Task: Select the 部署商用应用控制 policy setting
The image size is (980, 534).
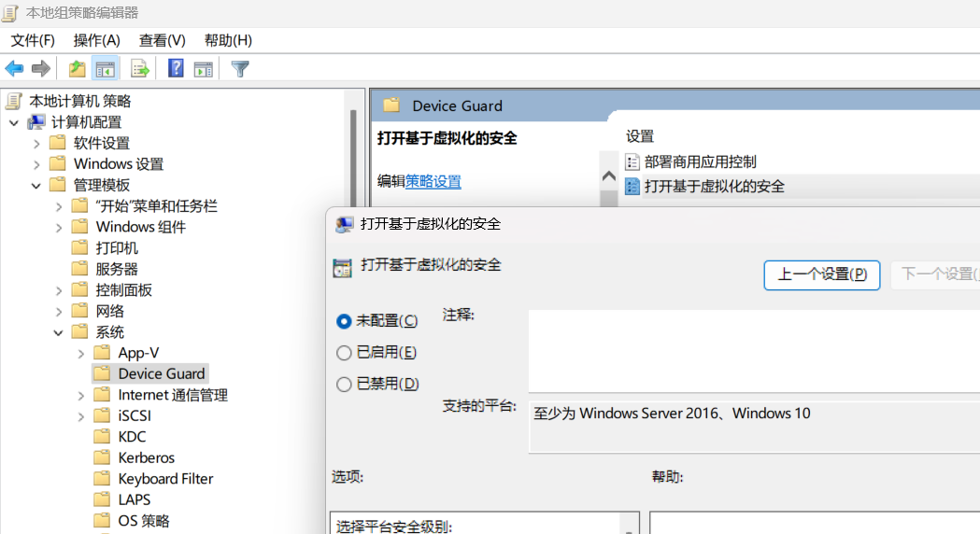Action: click(700, 162)
